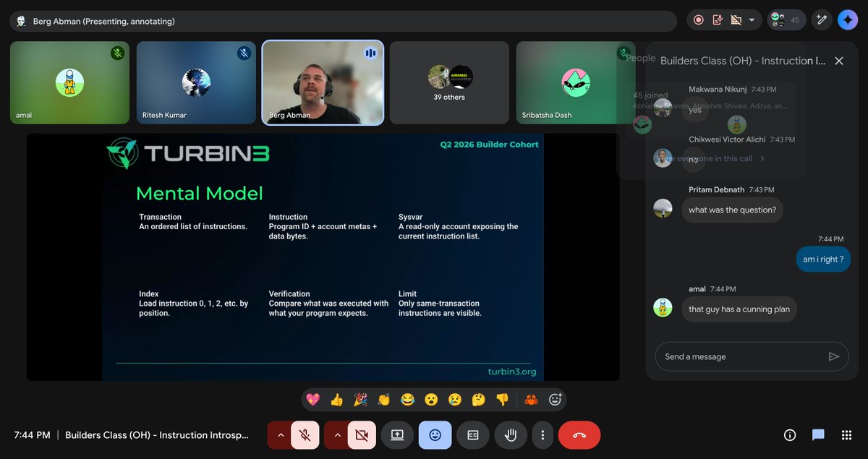Click the Berg Abman presenting banner
The image size is (868, 459).
(344, 21)
